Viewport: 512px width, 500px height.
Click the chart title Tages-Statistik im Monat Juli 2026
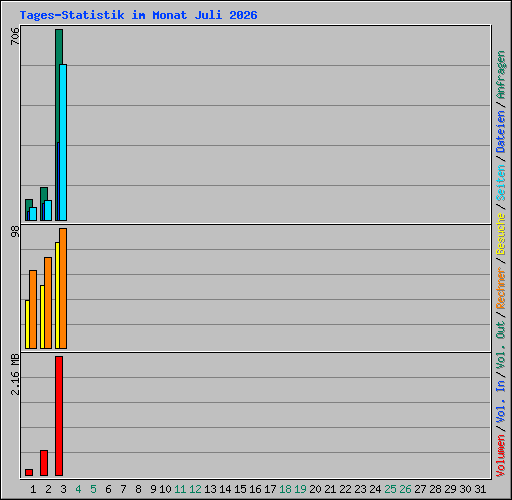click(x=138, y=15)
